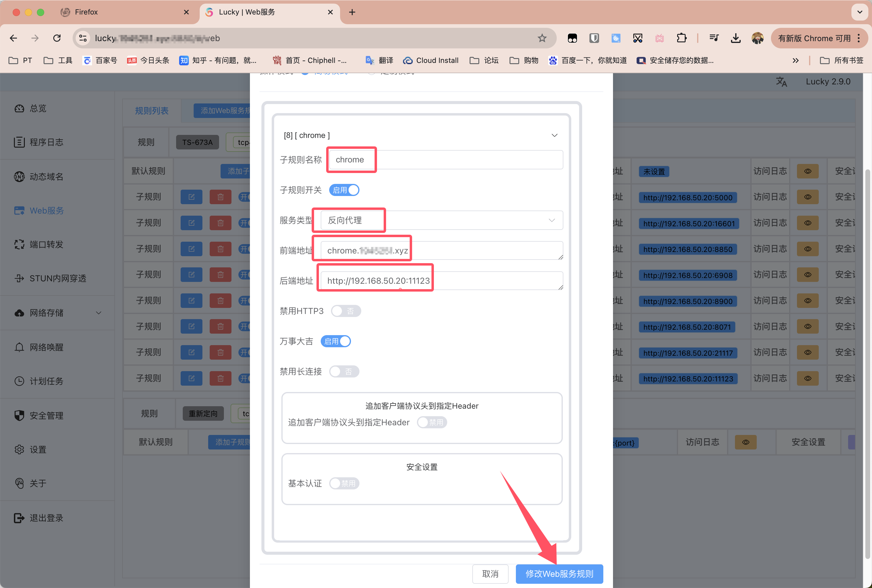
Task: Toggle the 禁用HTTP3 switch
Action: (x=346, y=311)
